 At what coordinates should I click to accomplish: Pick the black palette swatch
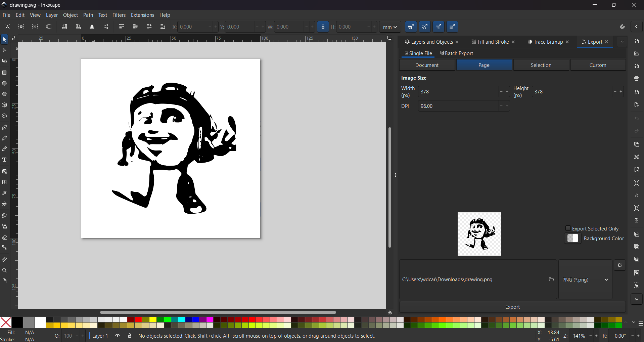(17, 323)
